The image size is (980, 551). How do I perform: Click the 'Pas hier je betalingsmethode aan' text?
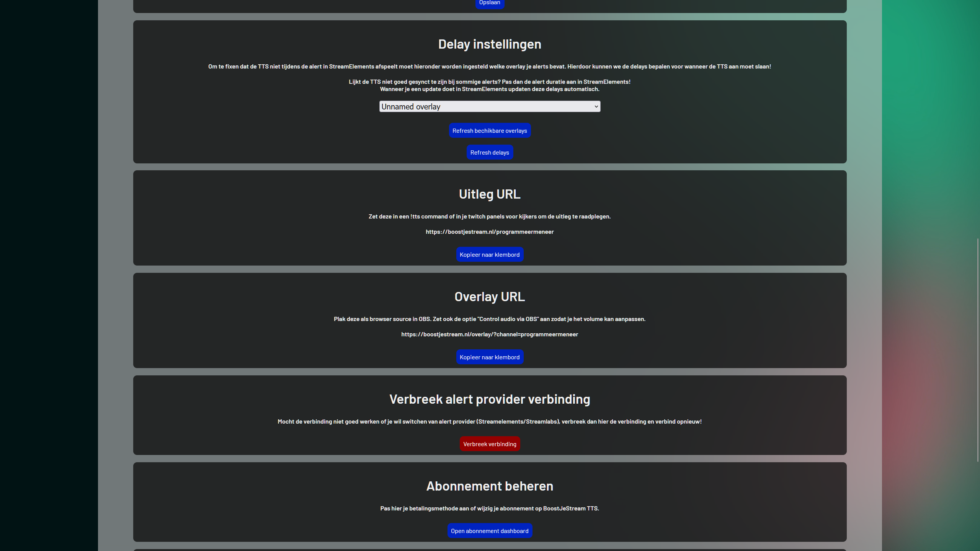(x=490, y=508)
